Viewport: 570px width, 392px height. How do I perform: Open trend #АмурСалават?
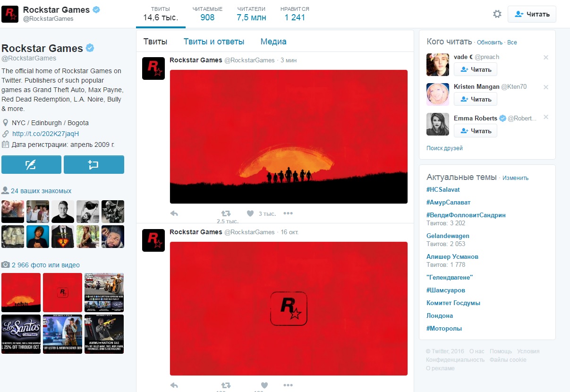pos(449,202)
